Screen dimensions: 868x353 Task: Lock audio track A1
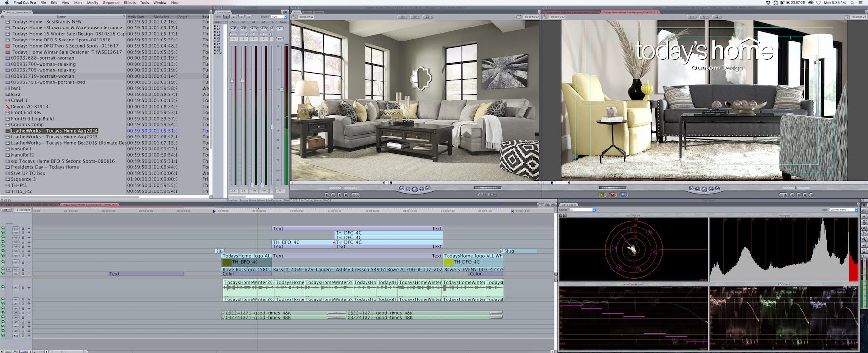point(23,287)
